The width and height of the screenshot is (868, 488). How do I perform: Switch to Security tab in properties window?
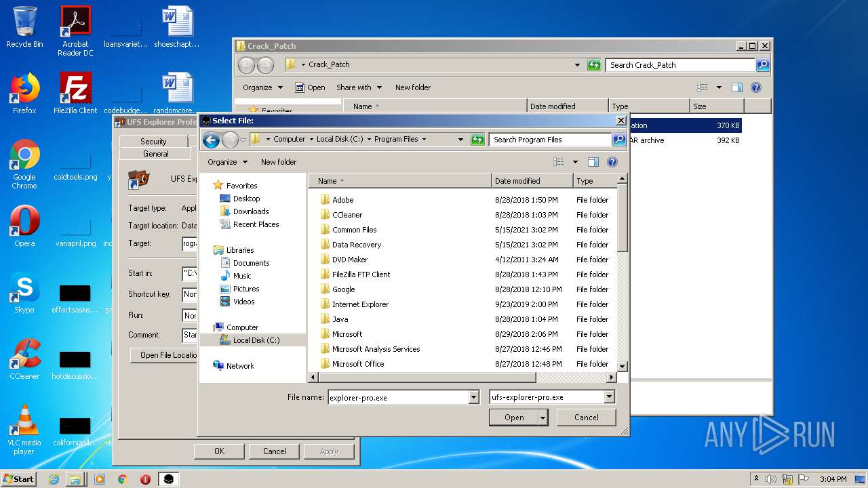153,141
